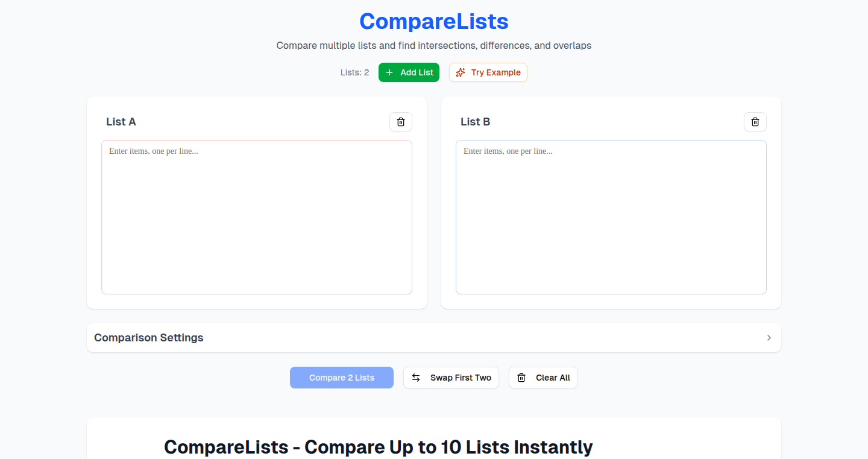Click Compare 2 Lists button
The height and width of the screenshot is (459, 868).
(342, 378)
